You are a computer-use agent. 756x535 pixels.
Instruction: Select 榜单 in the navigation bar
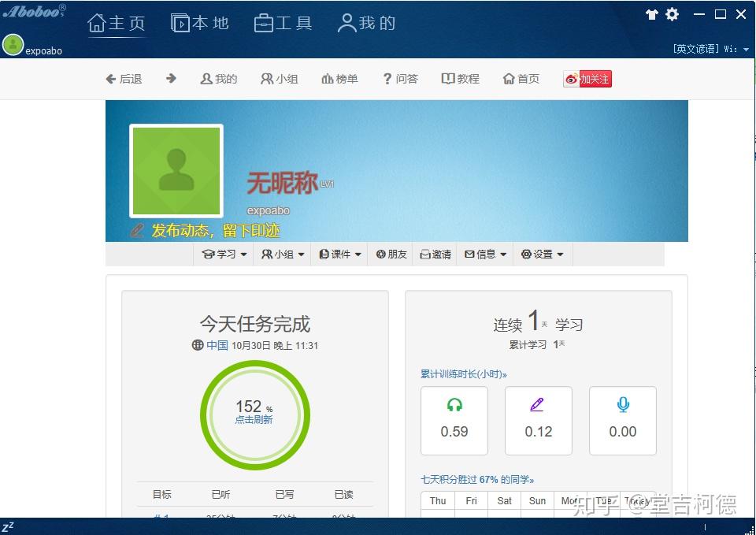(x=339, y=79)
